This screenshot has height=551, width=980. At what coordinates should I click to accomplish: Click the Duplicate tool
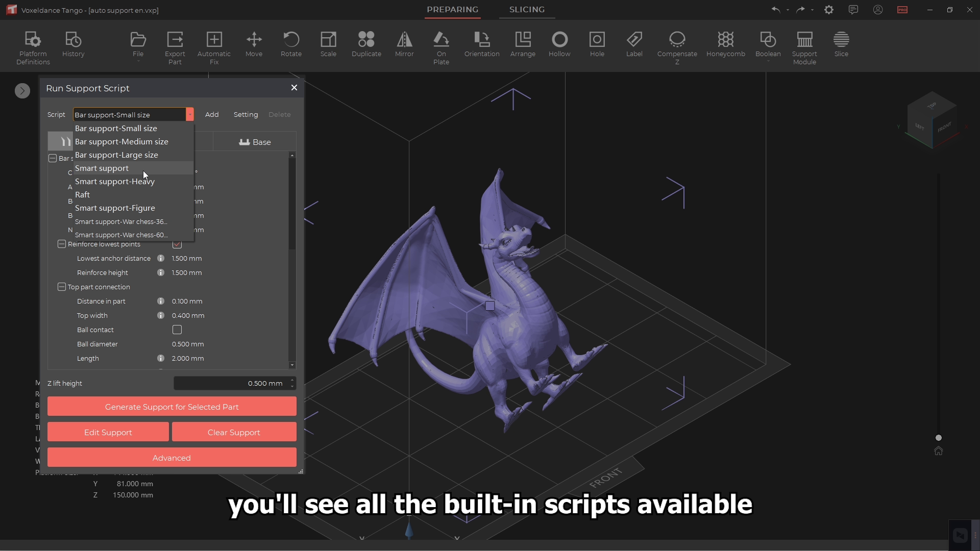pyautogui.click(x=366, y=44)
